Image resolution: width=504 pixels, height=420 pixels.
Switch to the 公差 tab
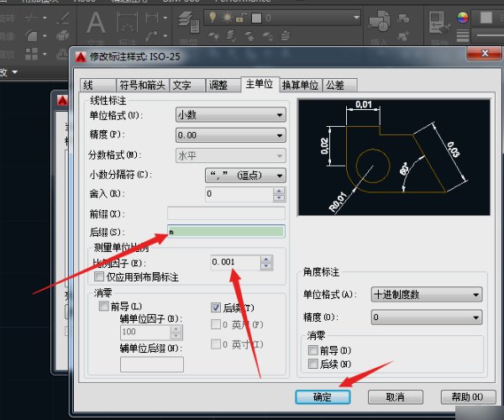point(340,85)
